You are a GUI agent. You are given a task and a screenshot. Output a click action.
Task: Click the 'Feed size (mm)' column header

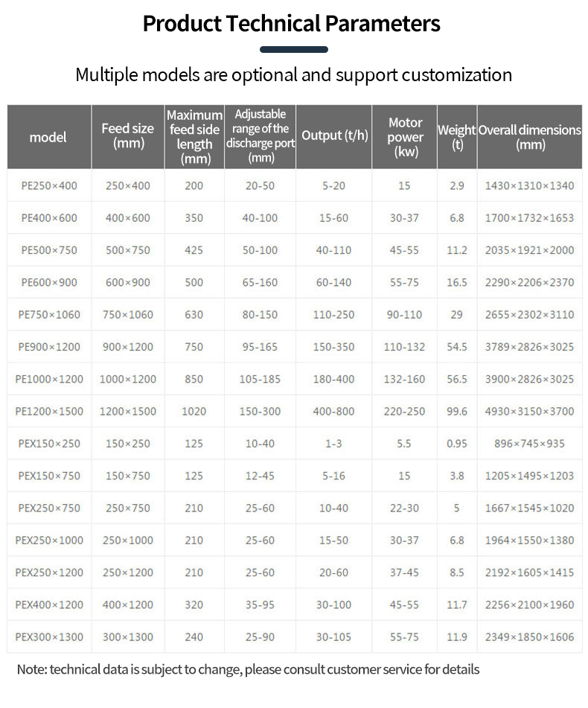click(x=128, y=136)
